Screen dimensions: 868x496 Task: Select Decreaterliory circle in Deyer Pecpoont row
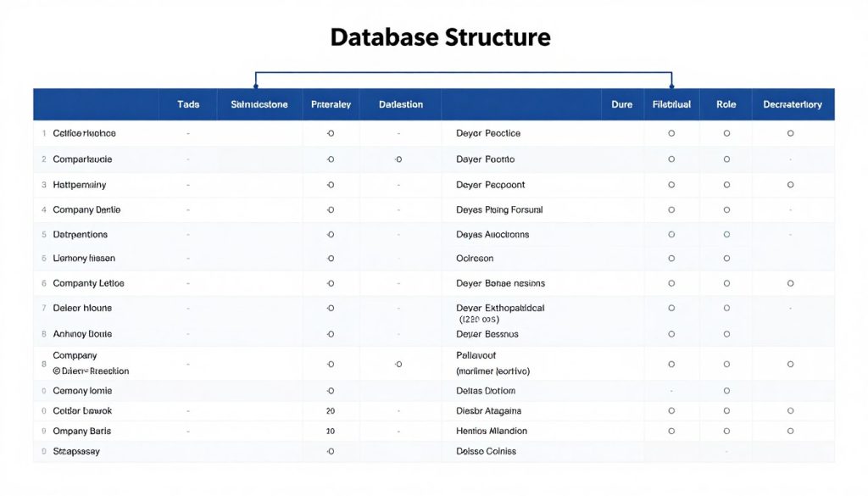(791, 185)
